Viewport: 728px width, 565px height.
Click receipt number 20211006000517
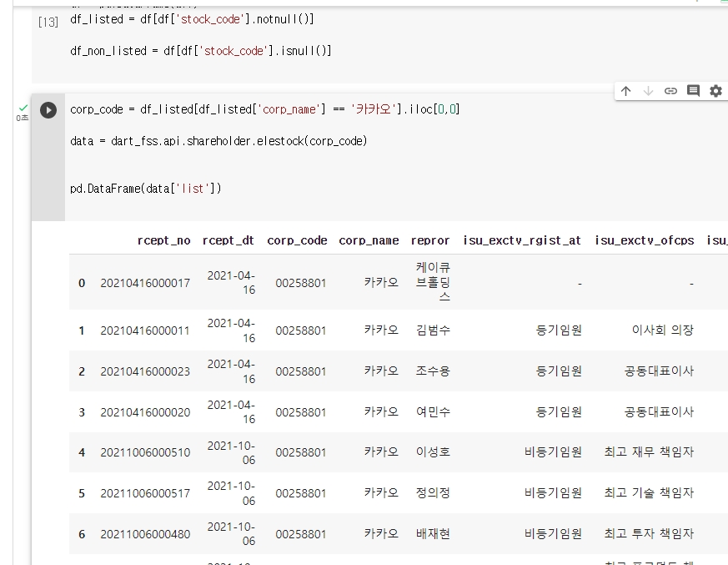coord(145,493)
